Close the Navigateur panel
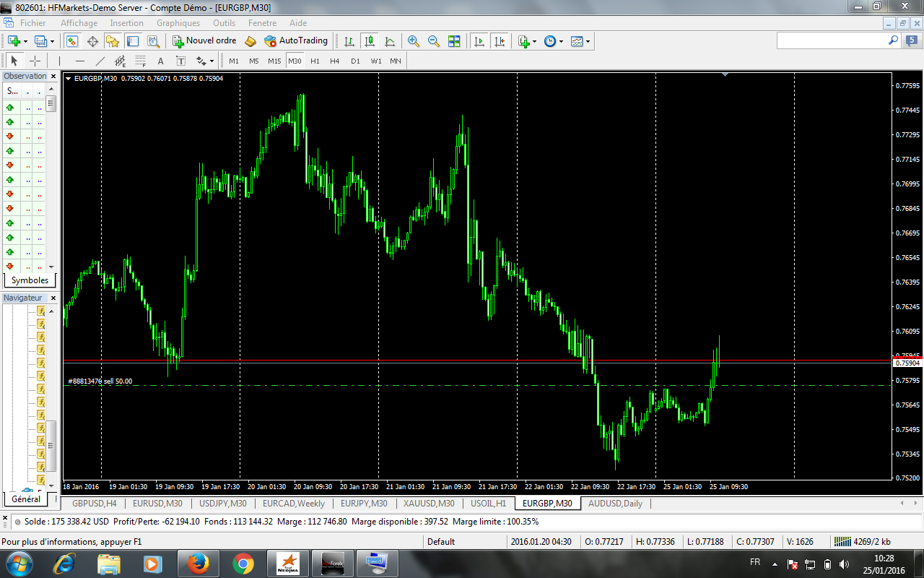The height and width of the screenshot is (578, 924). [x=52, y=298]
